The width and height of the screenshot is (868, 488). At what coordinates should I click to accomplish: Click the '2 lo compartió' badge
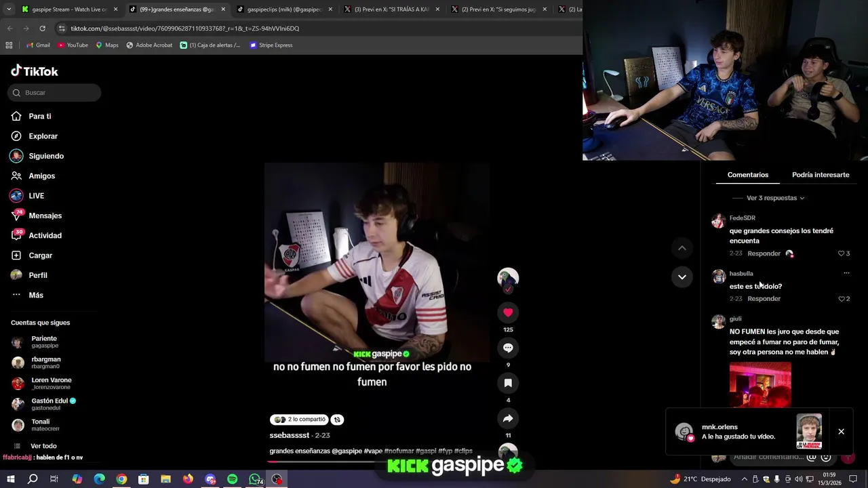(299, 420)
